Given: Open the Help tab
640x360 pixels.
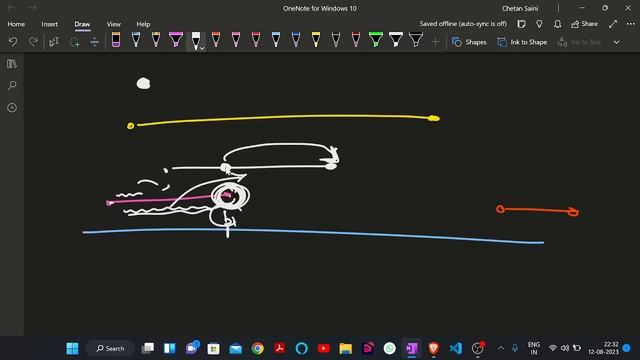Looking at the screenshot, I should (x=143, y=24).
